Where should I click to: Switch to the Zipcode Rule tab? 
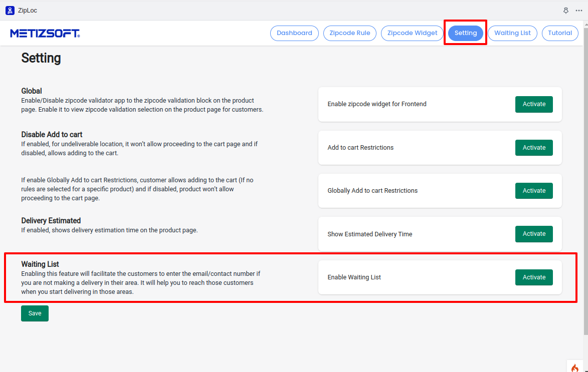coord(350,33)
